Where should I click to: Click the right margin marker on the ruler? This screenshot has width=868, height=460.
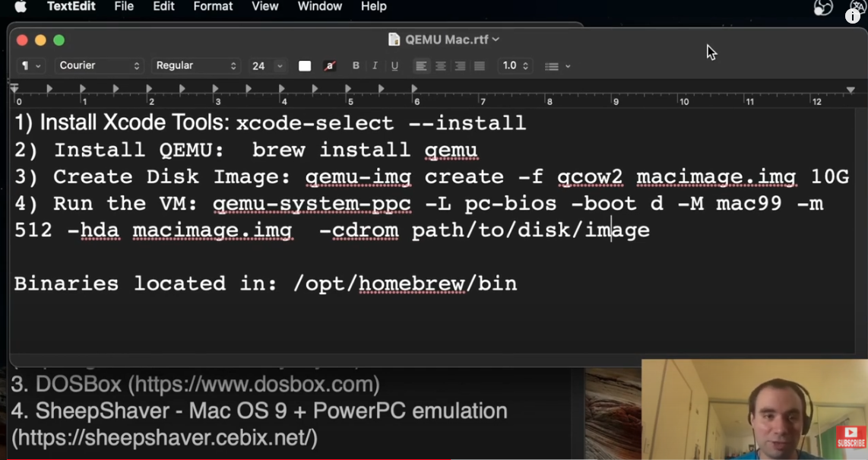click(851, 89)
